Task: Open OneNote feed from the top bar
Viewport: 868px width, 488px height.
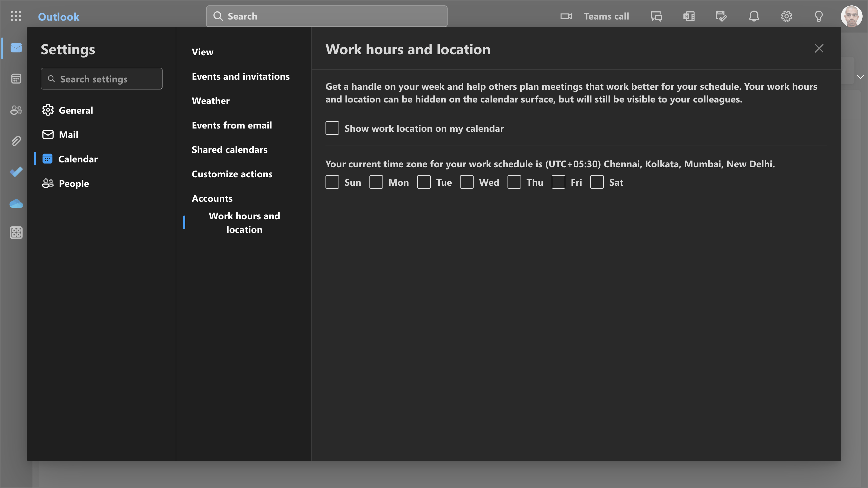Action: tap(689, 16)
